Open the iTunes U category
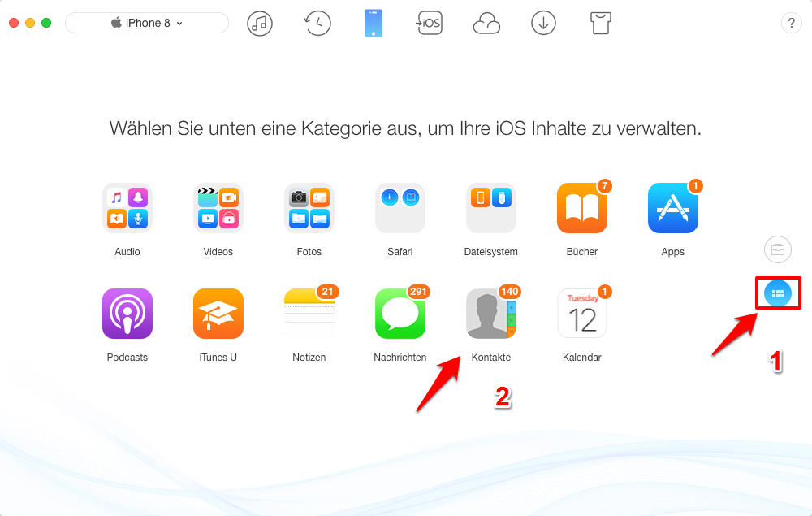 (x=218, y=314)
